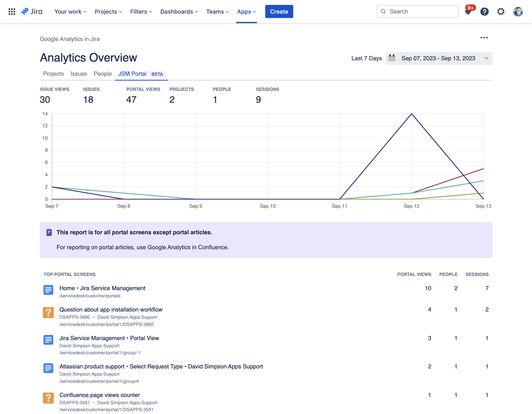The width and height of the screenshot is (532, 414).
Task: Click the page icon beside Home portal
Action: (x=48, y=290)
